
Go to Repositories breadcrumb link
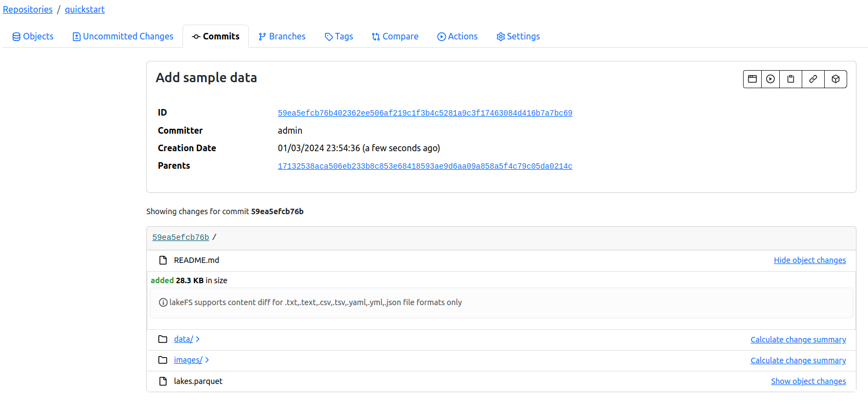[28, 9]
